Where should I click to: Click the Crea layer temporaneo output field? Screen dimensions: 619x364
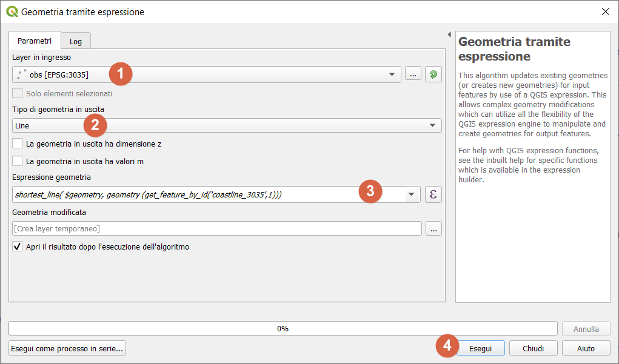[216, 228]
